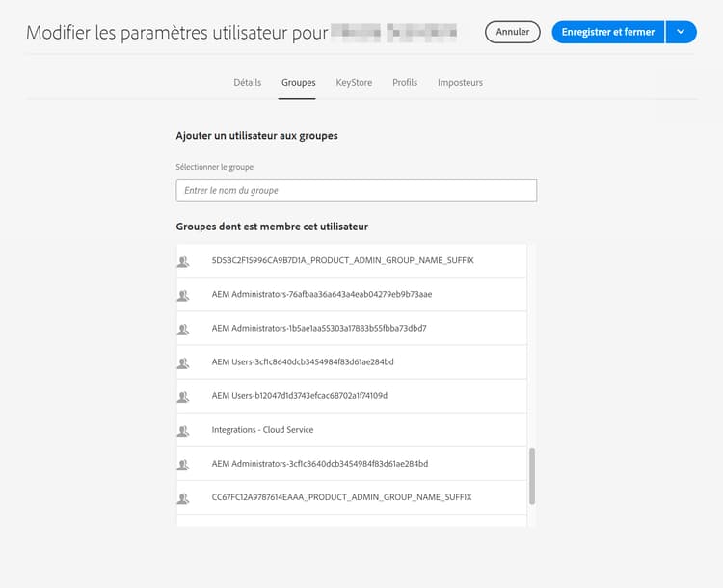Viewport: 723px width, 588px height.
Task: Click group icon for AEM Administrators-3cf1c8640dcb3454984f83d61ae284bd
Action: point(183,465)
